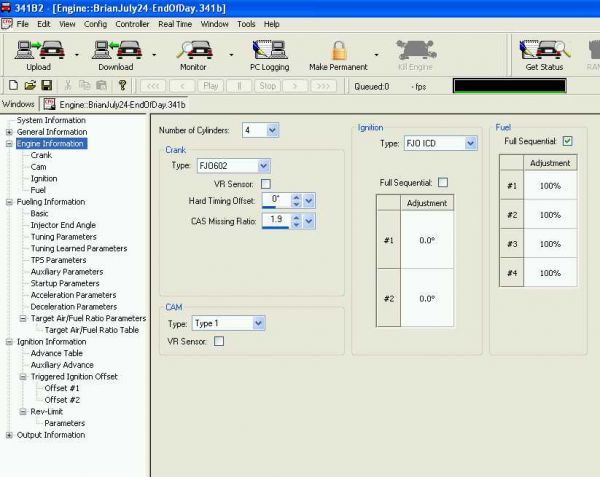Click the Hard Timing Offset value field
This screenshot has height=477, width=600.
275,201
